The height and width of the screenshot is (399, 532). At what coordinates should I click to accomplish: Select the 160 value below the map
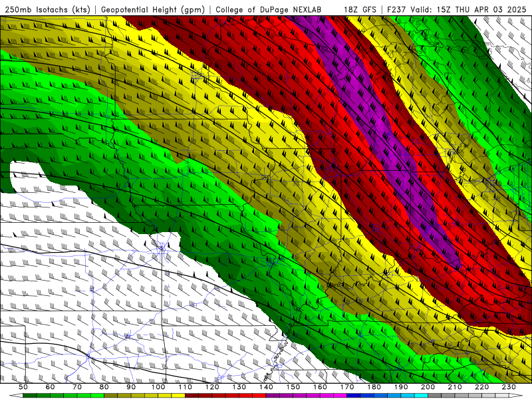(x=320, y=387)
